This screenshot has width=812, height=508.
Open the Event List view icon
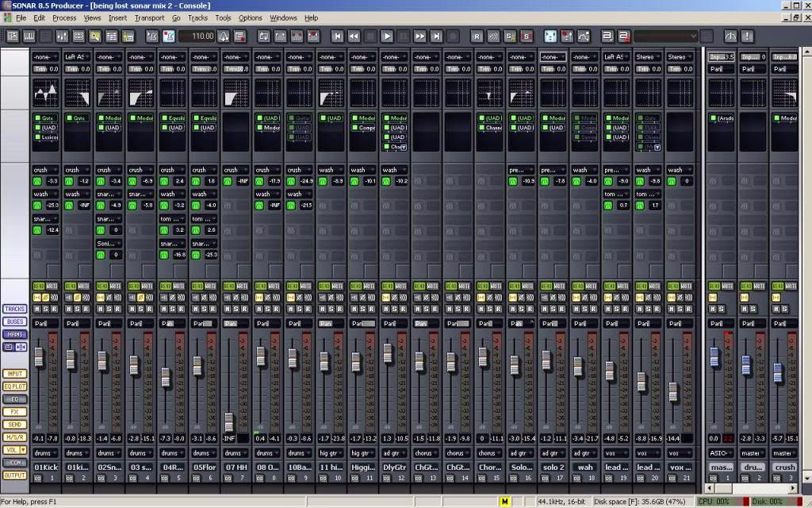(111, 36)
